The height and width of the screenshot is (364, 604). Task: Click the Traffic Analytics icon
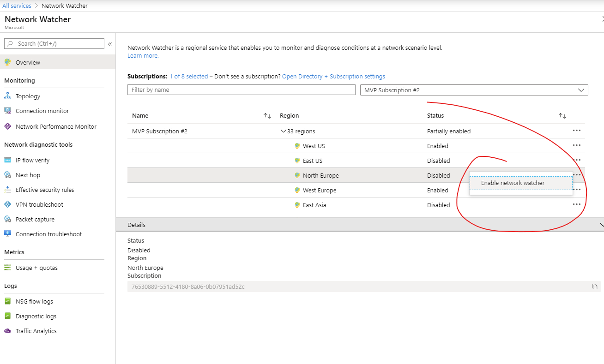click(x=7, y=331)
